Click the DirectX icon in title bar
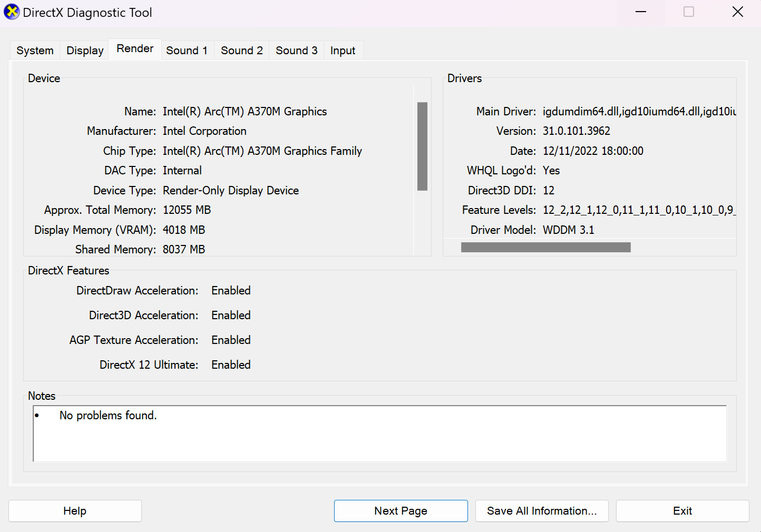The width and height of the screenshot is (761, 532). tap(11, 12)
